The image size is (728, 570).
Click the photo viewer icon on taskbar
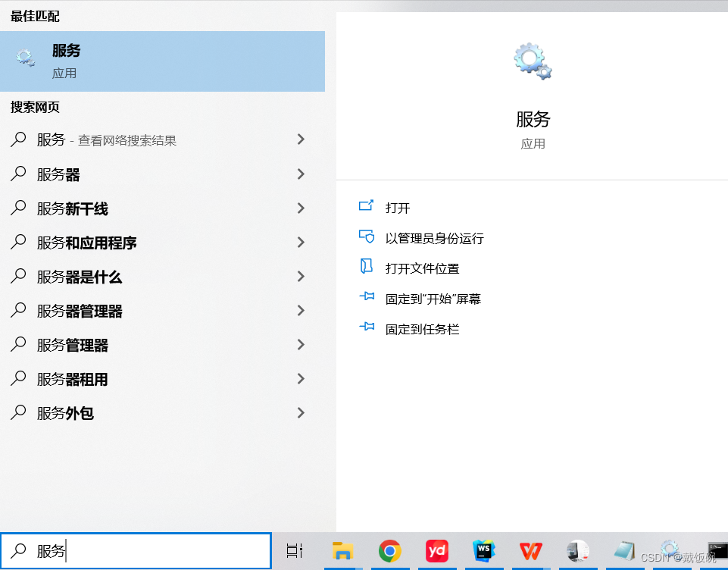577,551
